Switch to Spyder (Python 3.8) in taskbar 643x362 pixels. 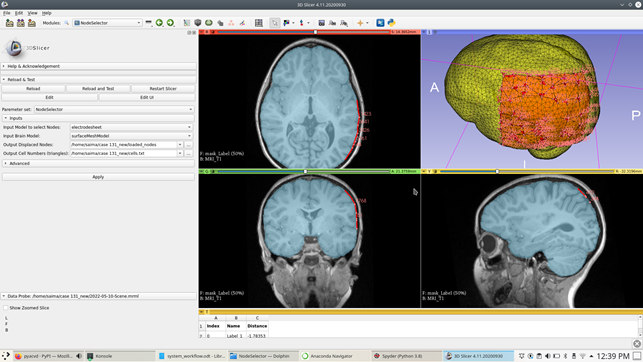(x=406, y=356)
